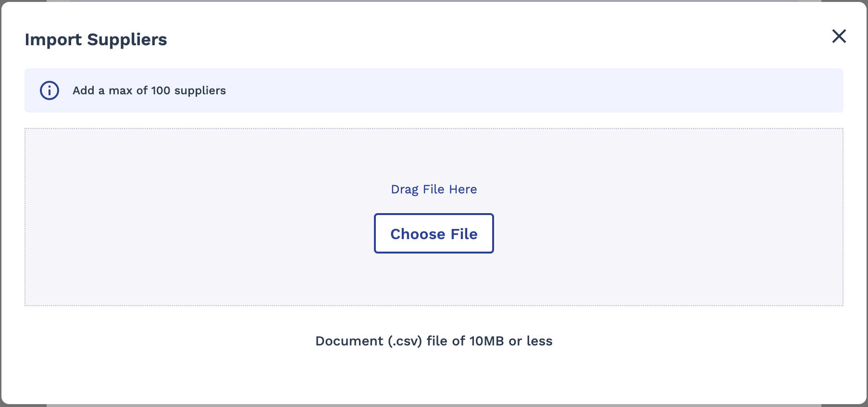Click the light blue info banner

pyautogui.click(x=434, y=90)
